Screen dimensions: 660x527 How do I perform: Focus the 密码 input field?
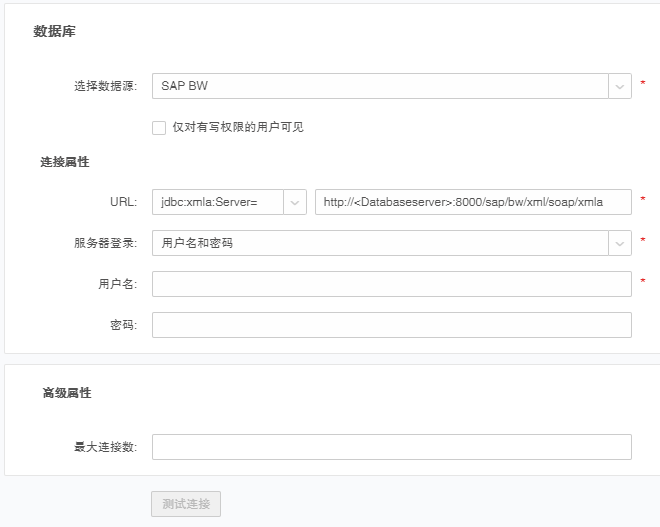pyautogui.click(x=391, y=325)
